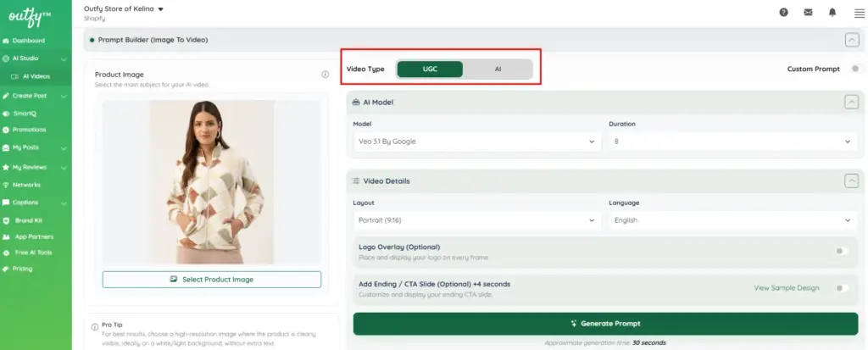Open the Language dropdown

(733, 220)
